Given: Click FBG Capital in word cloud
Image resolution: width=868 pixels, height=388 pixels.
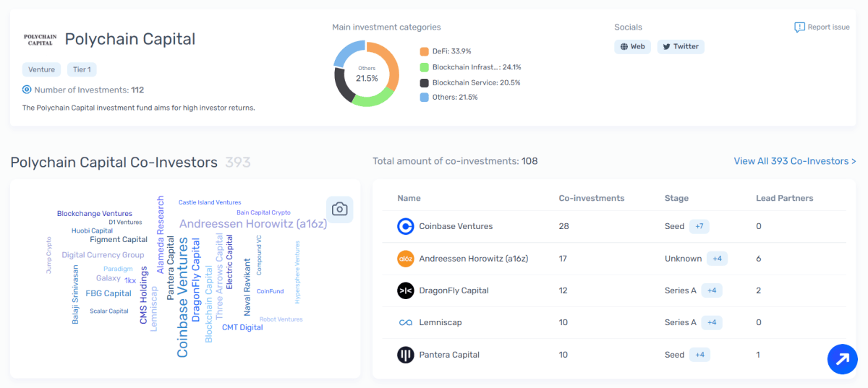Looking at the screenshot, I should [109, 293].
